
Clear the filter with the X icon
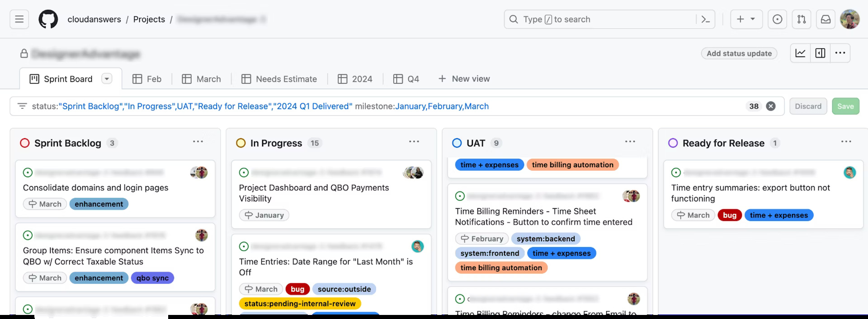pyautogui.click(x=771, y=106)
